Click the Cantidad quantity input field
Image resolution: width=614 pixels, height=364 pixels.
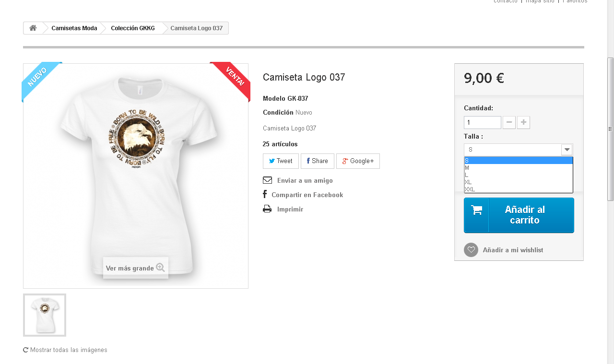coord(483,123)
